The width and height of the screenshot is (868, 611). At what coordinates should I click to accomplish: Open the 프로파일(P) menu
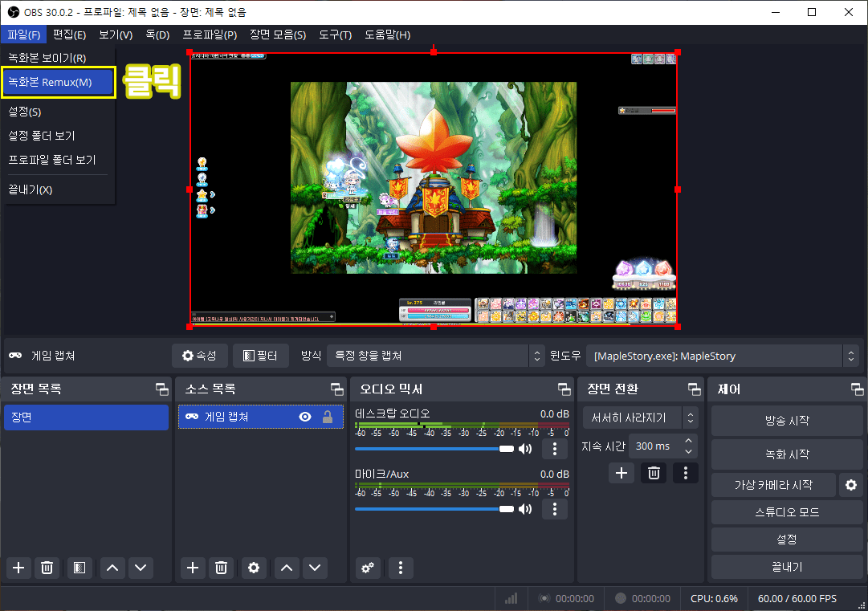coord(210,35)
